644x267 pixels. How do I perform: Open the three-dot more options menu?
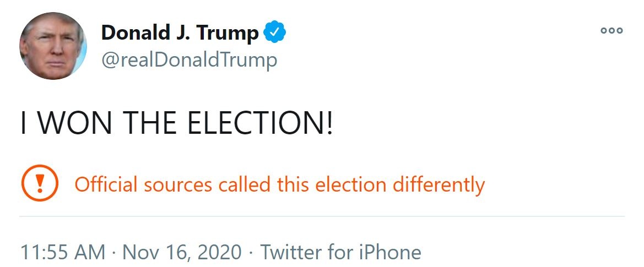[x=611, y=31]
